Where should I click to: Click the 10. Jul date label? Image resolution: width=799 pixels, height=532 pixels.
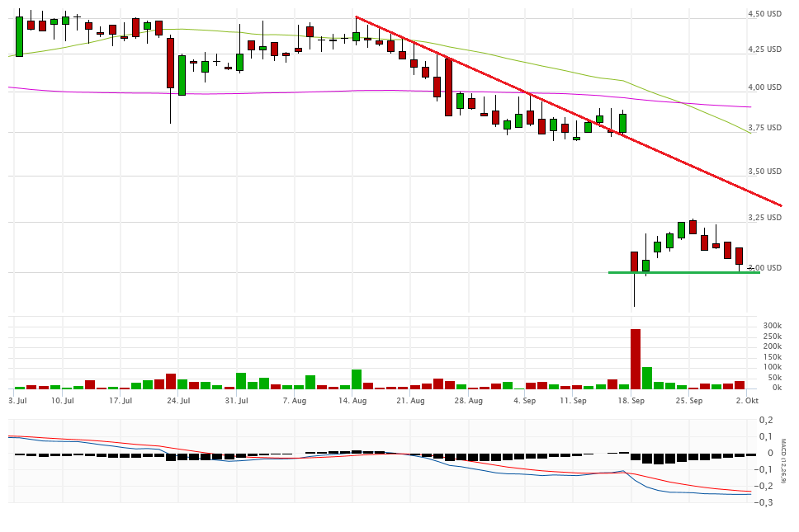63,401
